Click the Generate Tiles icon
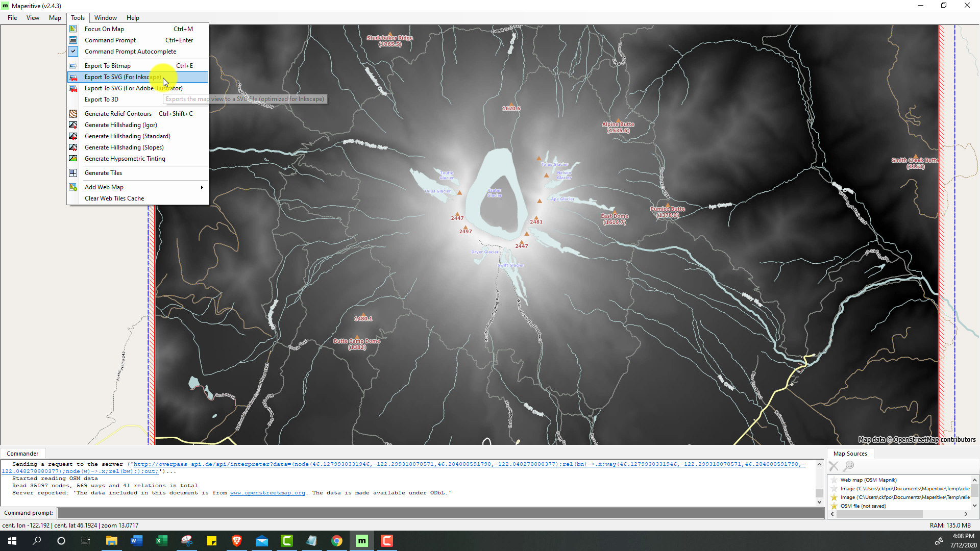 (73, 173)
